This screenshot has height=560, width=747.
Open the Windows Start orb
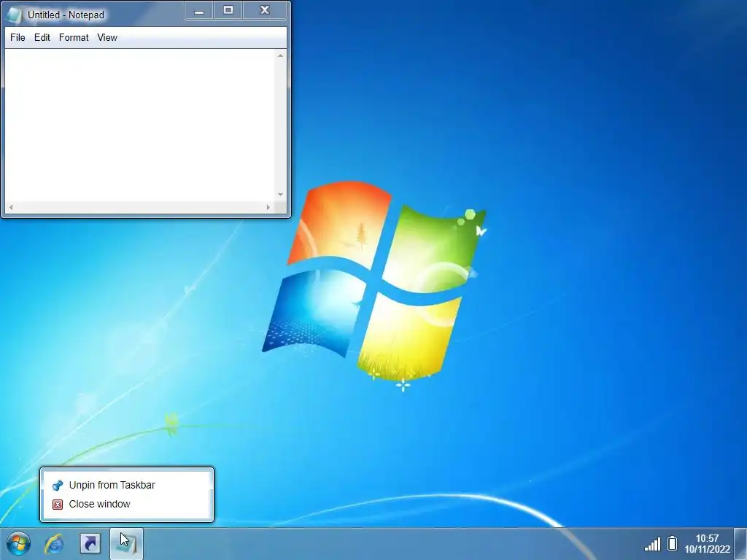click(x=18, y=543)
